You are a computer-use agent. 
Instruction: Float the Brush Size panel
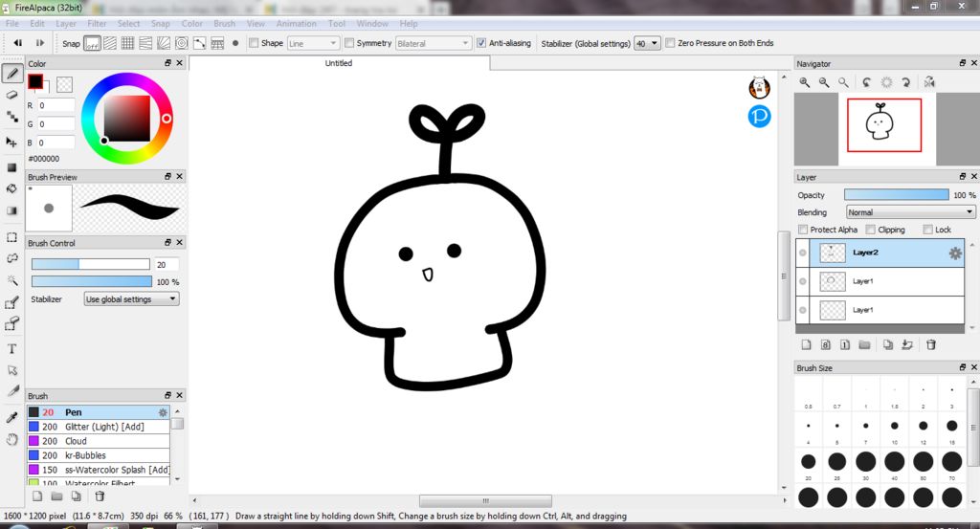click(963, 367)
